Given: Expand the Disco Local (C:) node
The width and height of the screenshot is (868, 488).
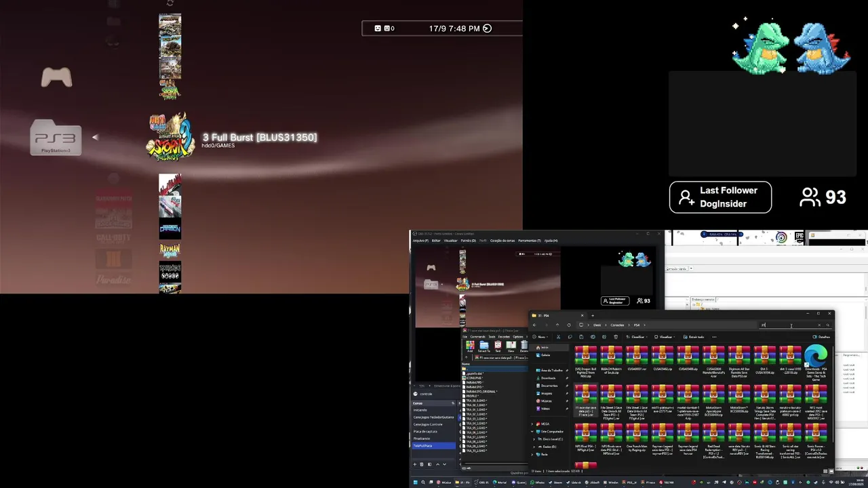Looking at the screenshot, I should (x=534, y=439).
